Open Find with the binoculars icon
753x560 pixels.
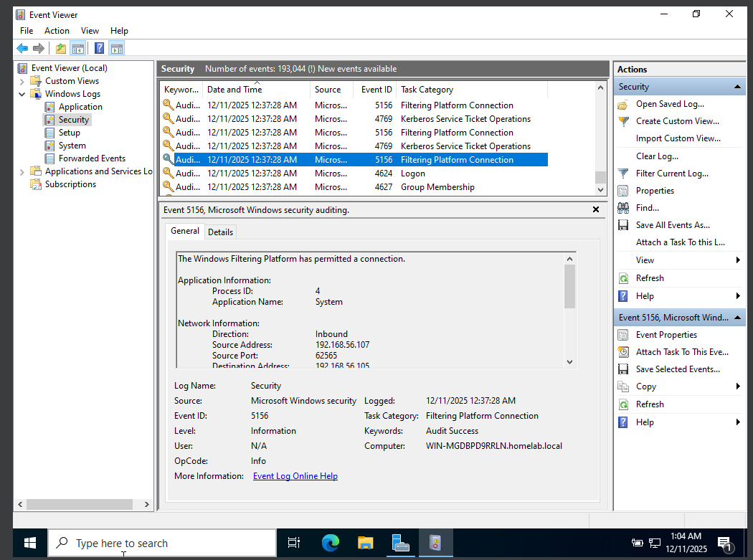point(623,208)
